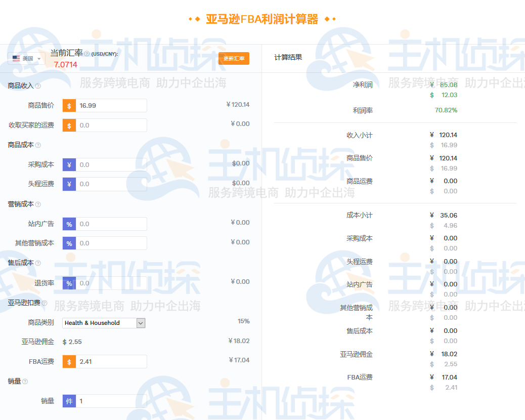Viewport: 525px width, 420px height.
Task: Click the 更新汇率 button
Action: [x=234, y=58]
